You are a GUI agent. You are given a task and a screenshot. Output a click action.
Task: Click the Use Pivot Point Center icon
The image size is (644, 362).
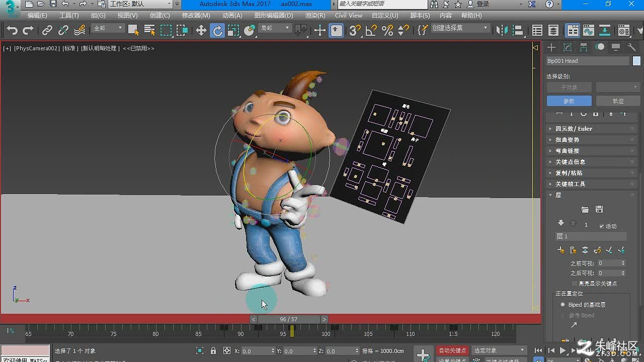click(x=301, y=31)
